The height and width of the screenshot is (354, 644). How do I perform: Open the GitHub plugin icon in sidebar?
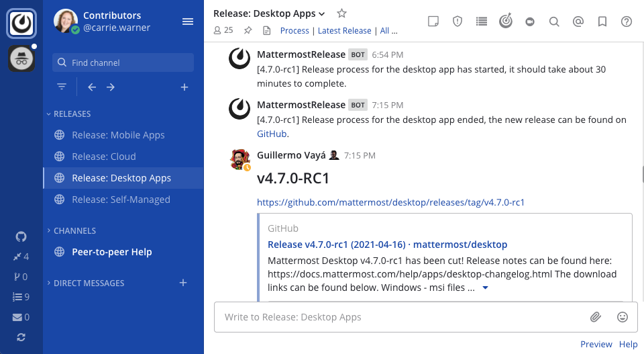pyautogui.click(x=21, y=236)
